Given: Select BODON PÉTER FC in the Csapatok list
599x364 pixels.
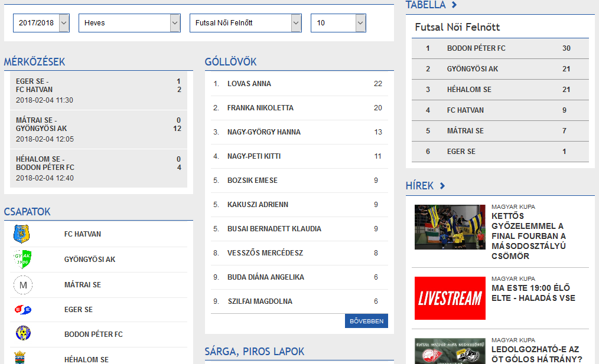Looking at the screenshot, I should [x=93, y=335].
